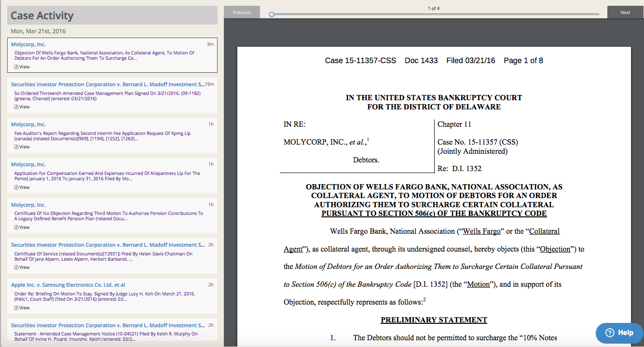Viewport: 644px width, 347px height.
Task: Open the Securities Investor case with Certificate Of Service
Action: [x=108, y=245]
